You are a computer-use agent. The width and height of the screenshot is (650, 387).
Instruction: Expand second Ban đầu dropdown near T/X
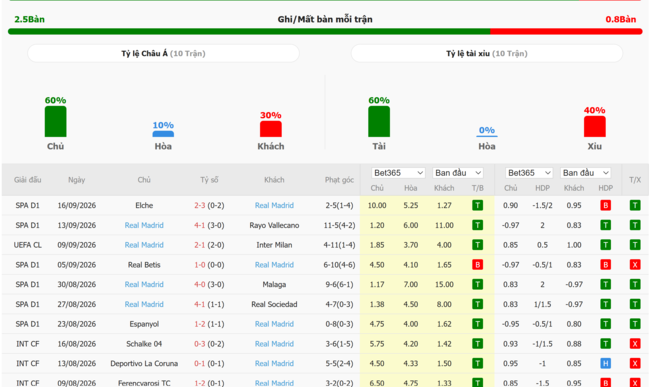click(x=585, y=173)
